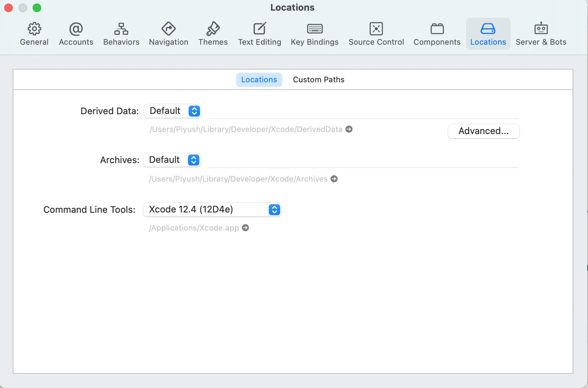
Task: Click the Derived Data label
Action: (x=110, y=111)
